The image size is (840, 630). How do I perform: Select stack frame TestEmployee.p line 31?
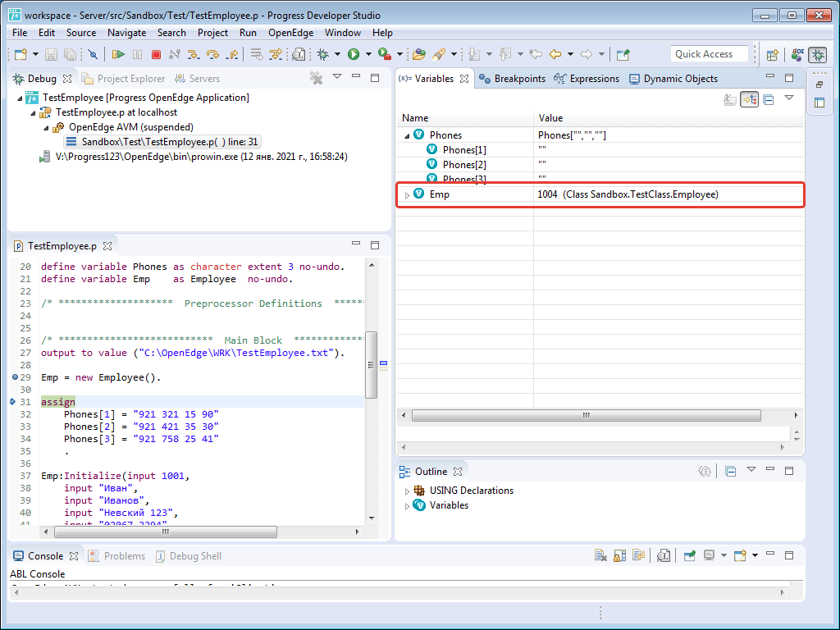point(162,142)
